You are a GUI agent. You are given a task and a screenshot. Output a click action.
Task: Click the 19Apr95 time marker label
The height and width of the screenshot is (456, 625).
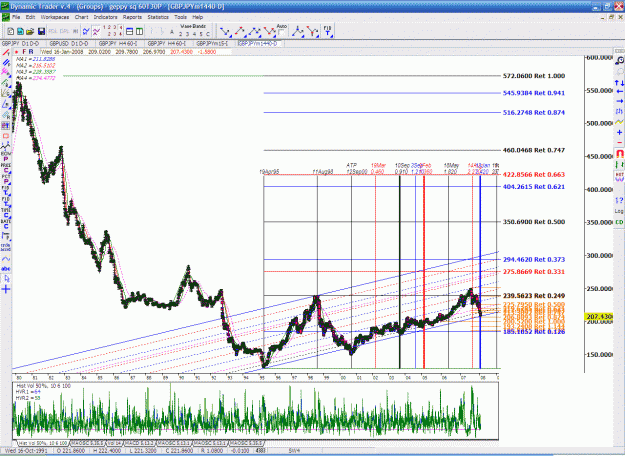click(x=269, y=172)
